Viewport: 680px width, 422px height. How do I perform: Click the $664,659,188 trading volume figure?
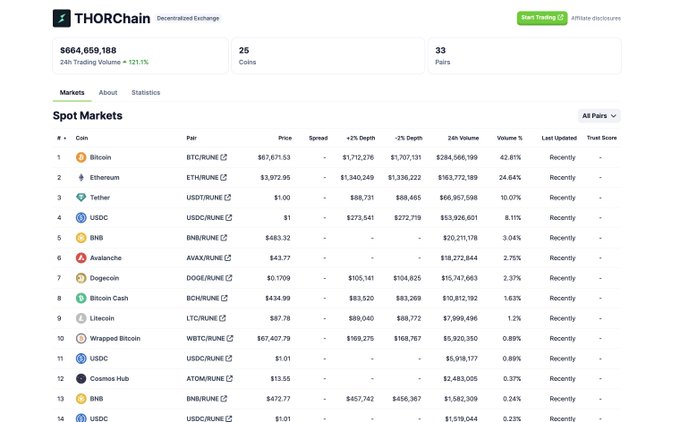point(88,50)
